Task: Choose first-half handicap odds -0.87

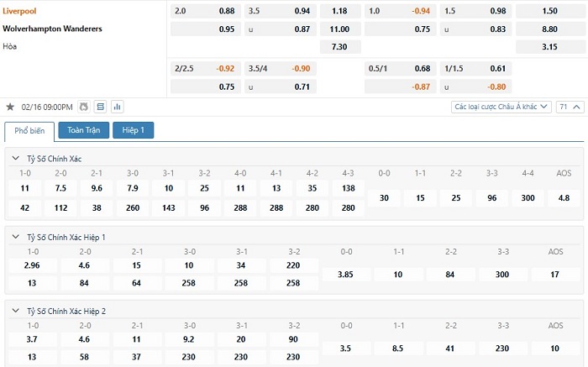Action: coord(400,87)
